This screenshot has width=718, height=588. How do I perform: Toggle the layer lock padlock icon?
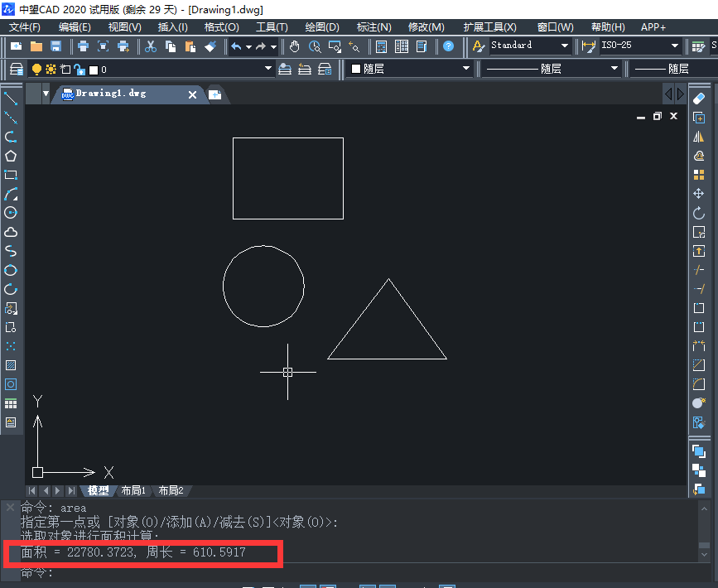click(80, 70)
